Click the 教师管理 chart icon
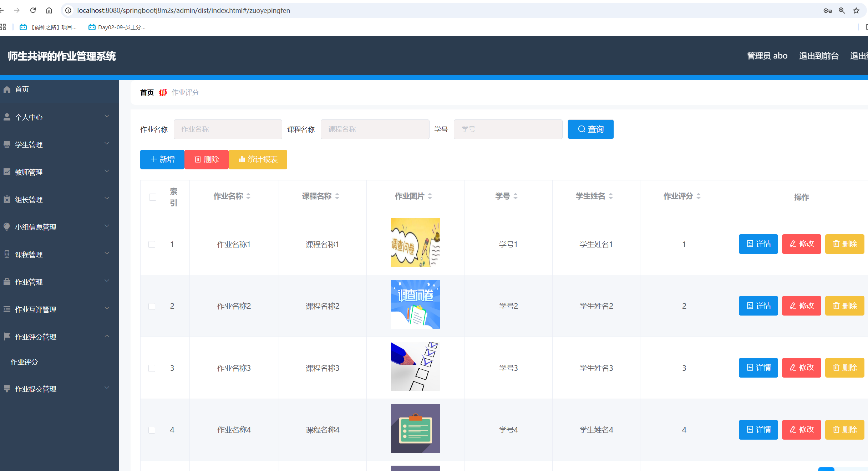The height and width of the screenshot is (471, 868). tap(7, 172)
